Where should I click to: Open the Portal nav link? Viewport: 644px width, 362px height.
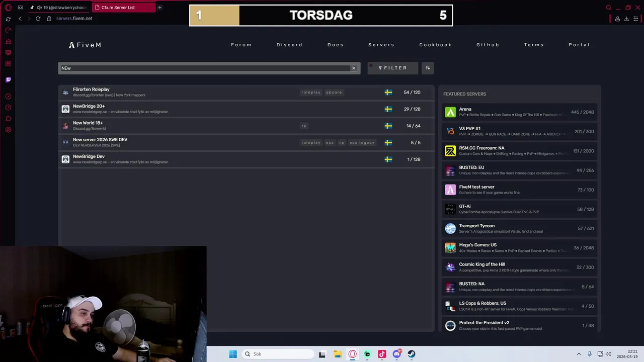click(x=579, y=45)
